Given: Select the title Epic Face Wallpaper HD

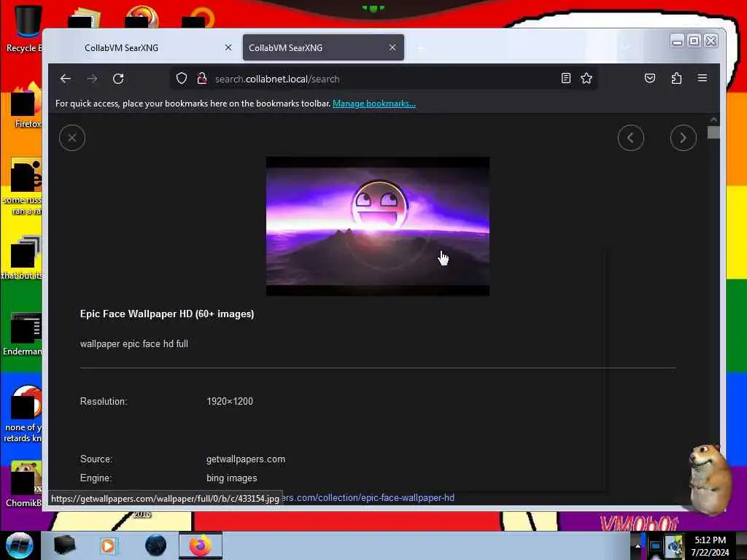Looking at the screenshot, I should (x=167, y=314).
